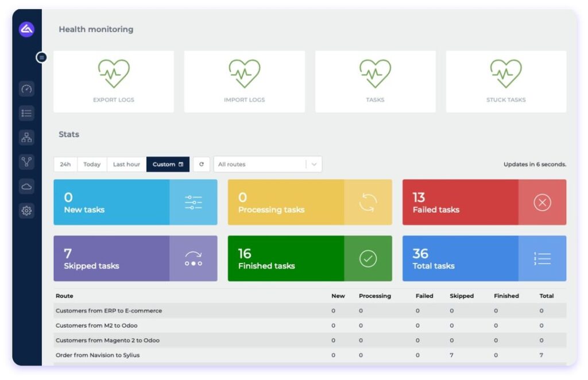Select the cloud sync icon in sidebar

click(26, 186)
